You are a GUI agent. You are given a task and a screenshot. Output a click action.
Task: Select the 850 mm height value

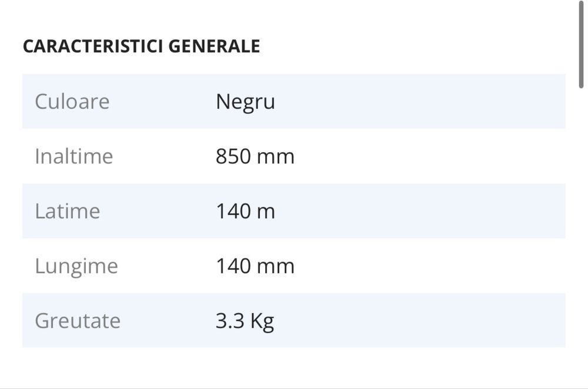click(x=255, y=156)
